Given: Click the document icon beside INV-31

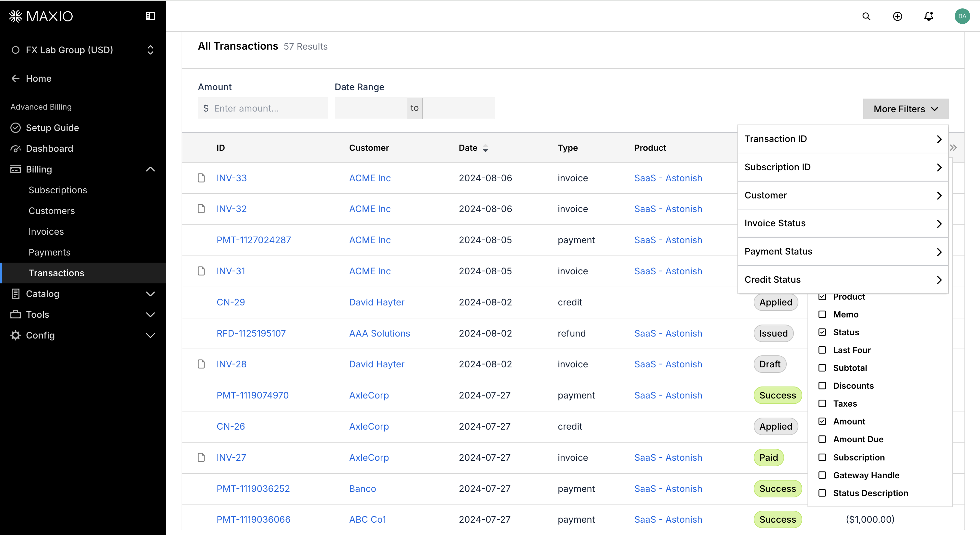Looking at the screenshot, I should [x=201, y=271].
